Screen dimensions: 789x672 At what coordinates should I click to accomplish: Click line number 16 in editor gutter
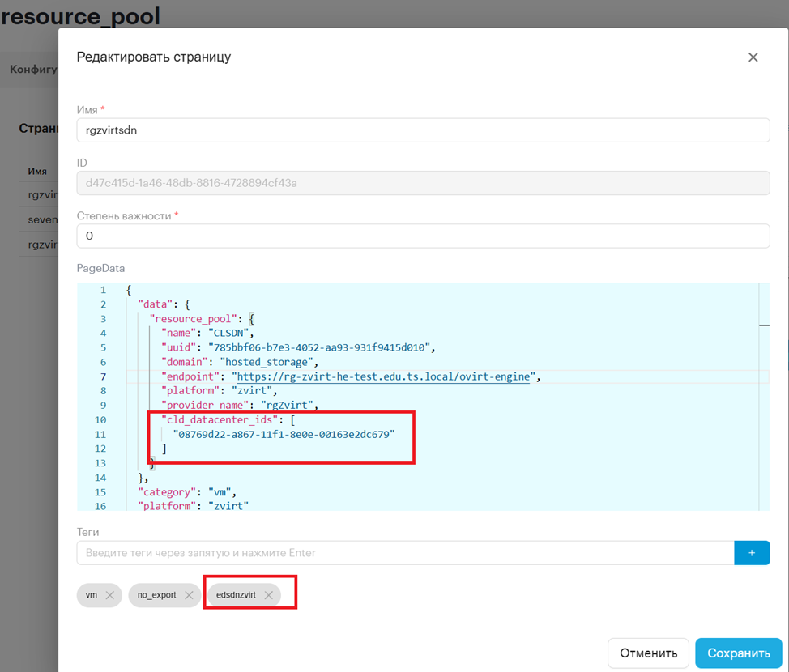tap(100, 506)
